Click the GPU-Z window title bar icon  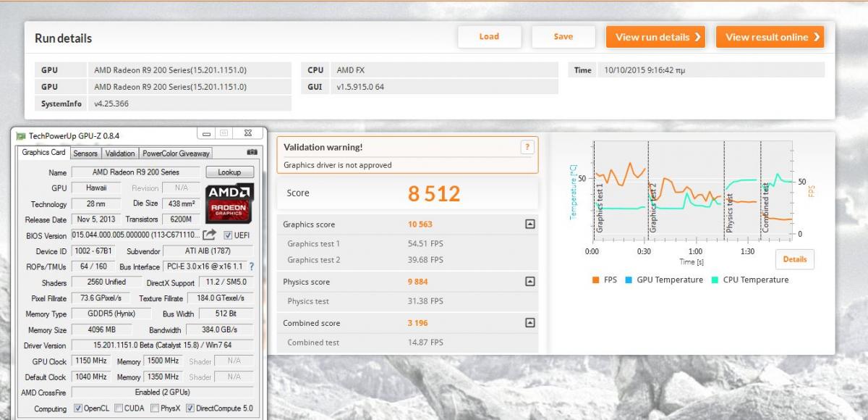pyautogui.click(x=21, y=135)
